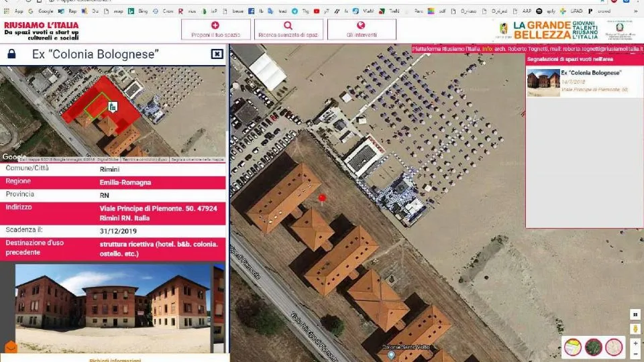
Task: Zoom out on the main map
Action: 635,354
